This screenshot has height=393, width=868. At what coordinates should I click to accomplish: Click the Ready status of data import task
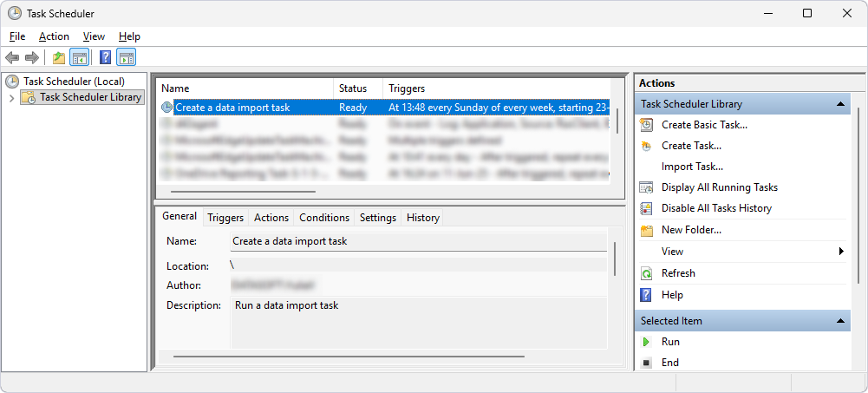click(353, 108)
